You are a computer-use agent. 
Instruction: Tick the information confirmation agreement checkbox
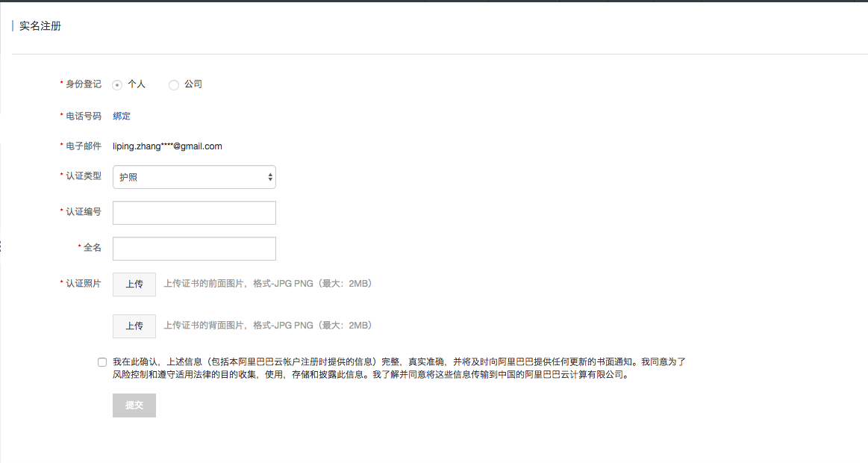tap(102, 362)
